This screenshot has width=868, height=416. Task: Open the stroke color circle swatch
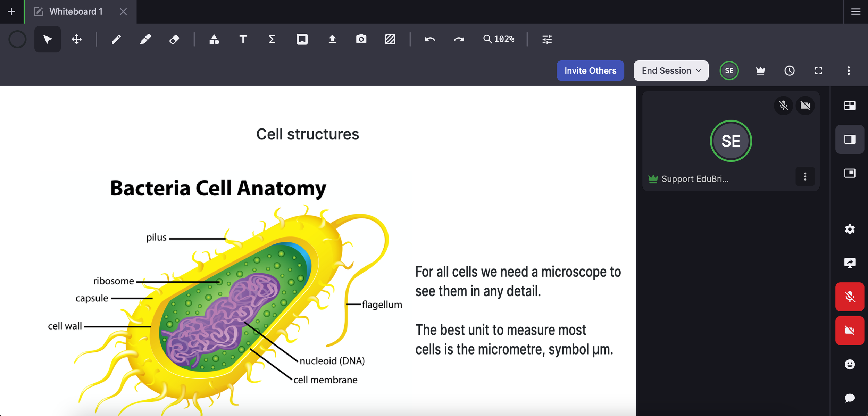tap(17, 39)
